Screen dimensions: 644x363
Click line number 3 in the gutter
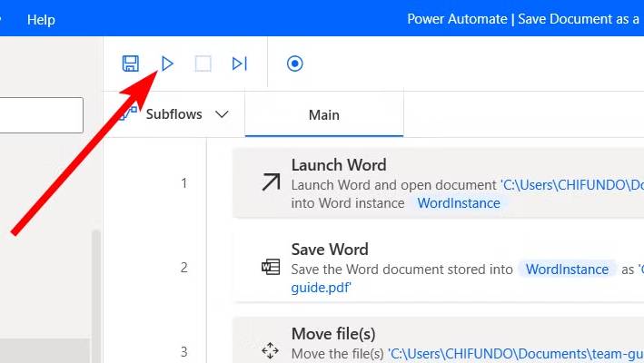click(x=184, y=352)
